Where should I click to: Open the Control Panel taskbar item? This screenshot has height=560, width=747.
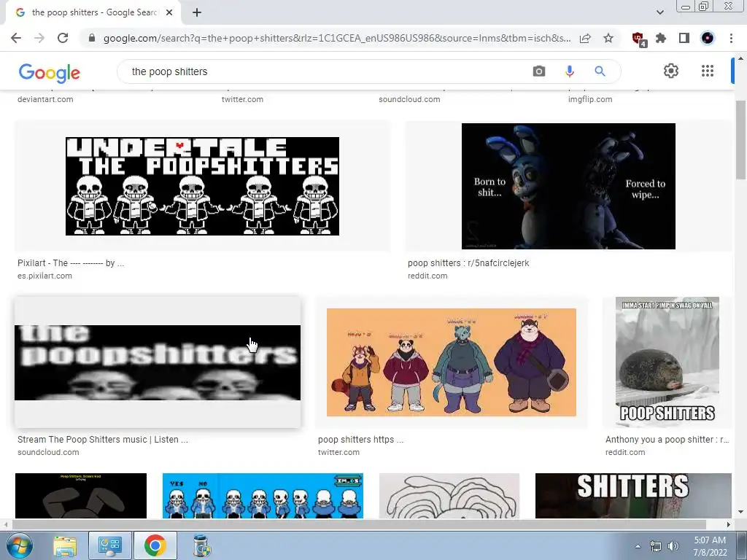point(110,546)
